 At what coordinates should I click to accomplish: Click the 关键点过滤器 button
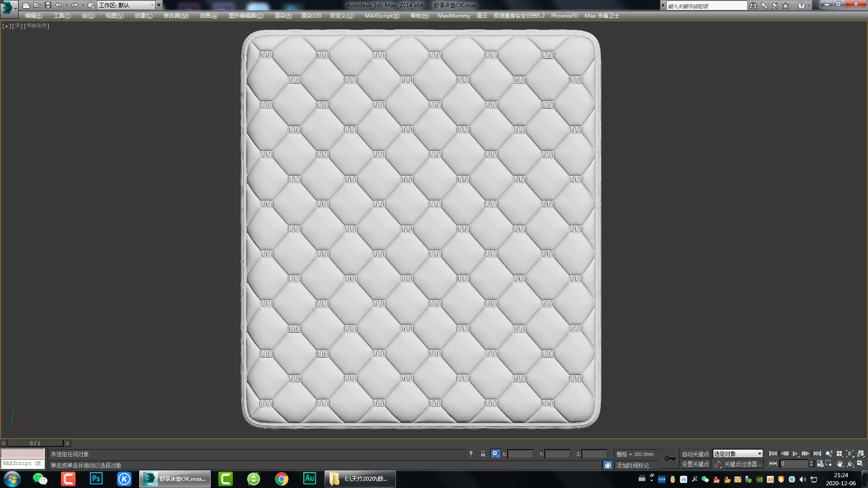pos(742,464)
